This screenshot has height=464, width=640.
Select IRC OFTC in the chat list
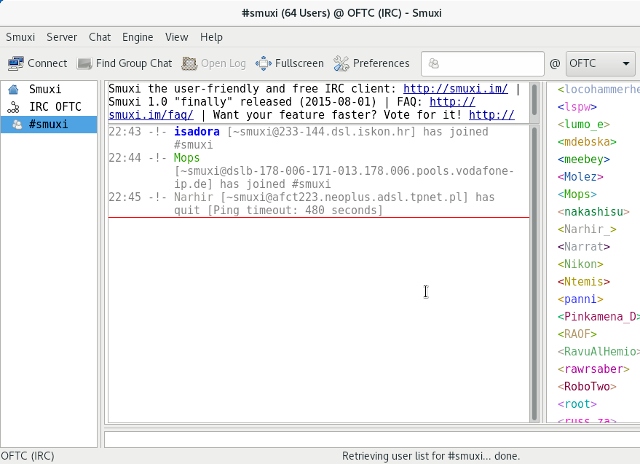[x=49, y=107]
